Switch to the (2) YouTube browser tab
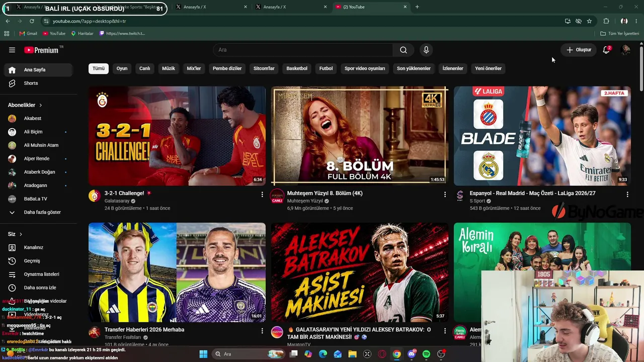This screenshot has height=362, width=644. (371, 7)
